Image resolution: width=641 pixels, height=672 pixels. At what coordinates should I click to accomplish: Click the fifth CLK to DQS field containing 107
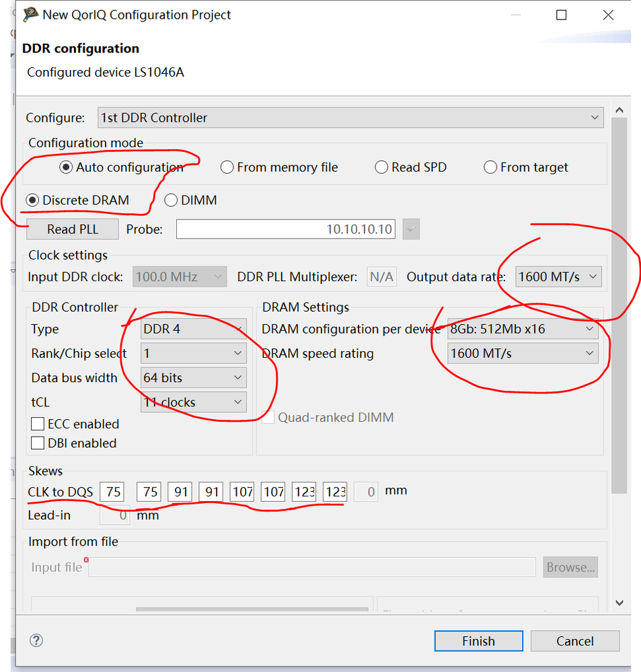(242, 492)
